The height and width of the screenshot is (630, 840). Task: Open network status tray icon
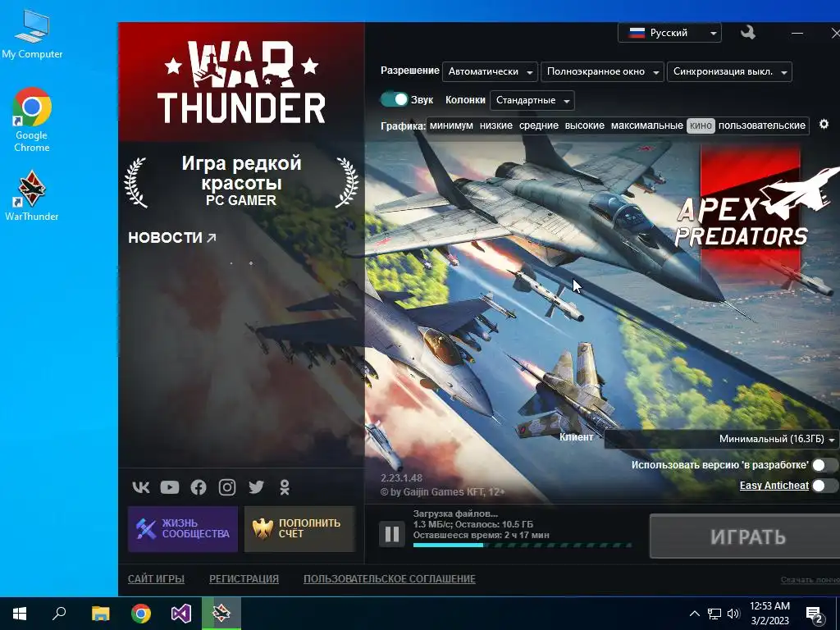click(714, 614)
